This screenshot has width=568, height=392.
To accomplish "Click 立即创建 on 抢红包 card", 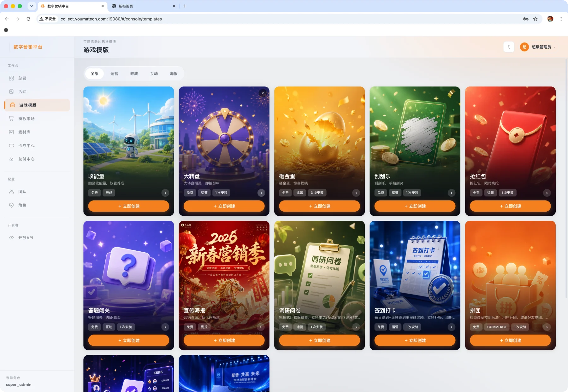I will coord(510,206).
